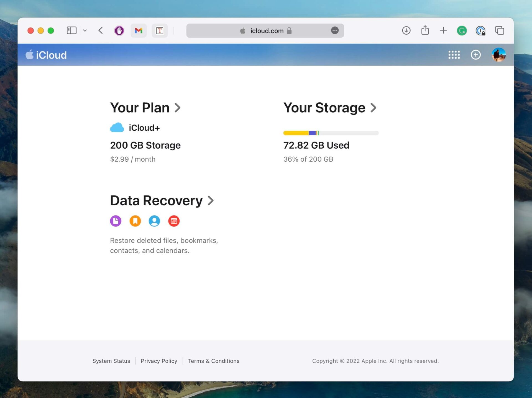532x398 pixels.
Task: Open the 1Password extension icon
Action: (481, 30)
